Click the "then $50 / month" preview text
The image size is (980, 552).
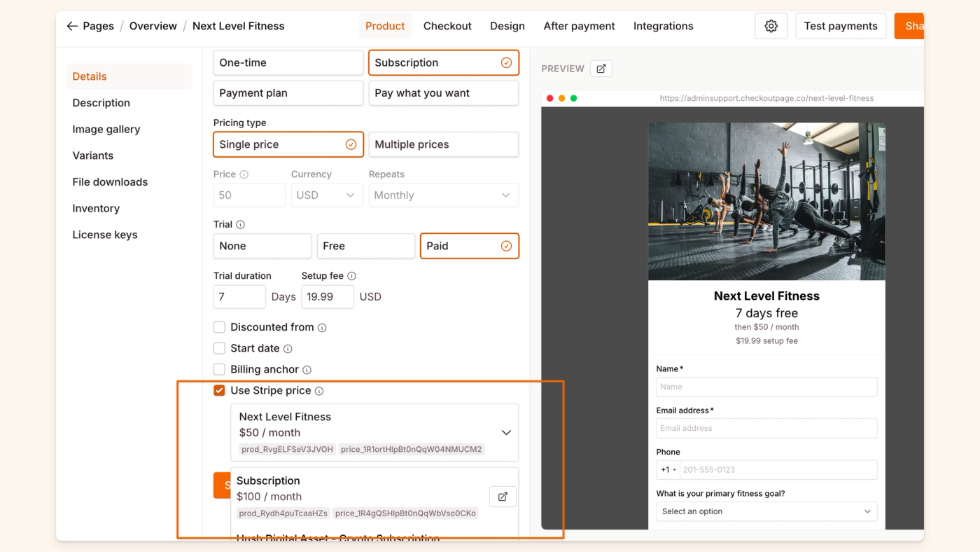coord(766,327)
